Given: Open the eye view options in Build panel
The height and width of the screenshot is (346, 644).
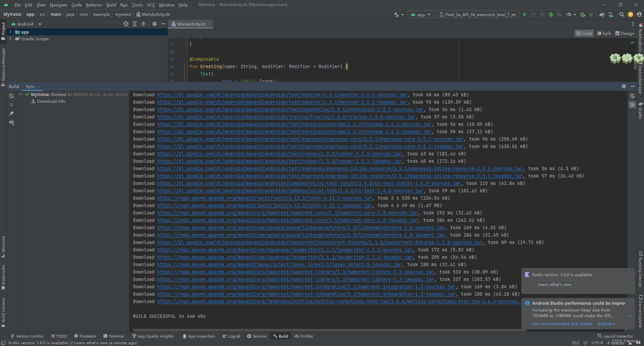Looking at the screenshot, I should [11, 122].
